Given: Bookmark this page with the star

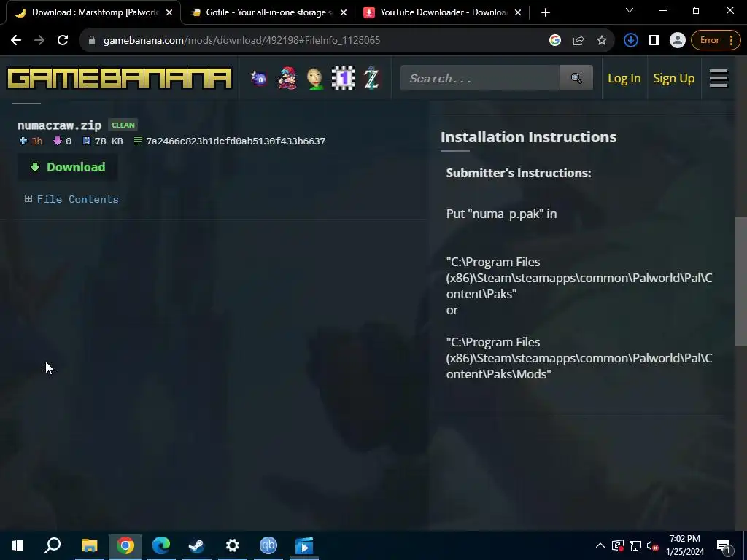Looking at the screenshot, I should click(x=602, y=41).
